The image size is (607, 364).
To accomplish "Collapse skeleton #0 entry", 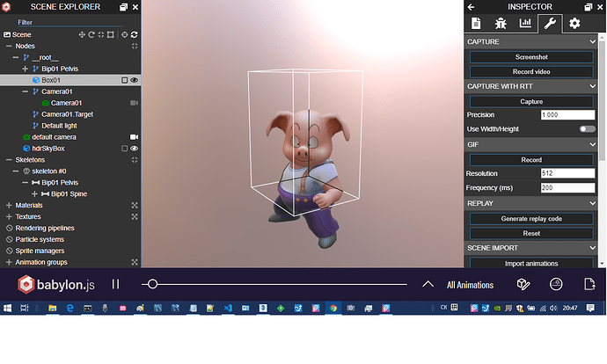I will (16, 171).
